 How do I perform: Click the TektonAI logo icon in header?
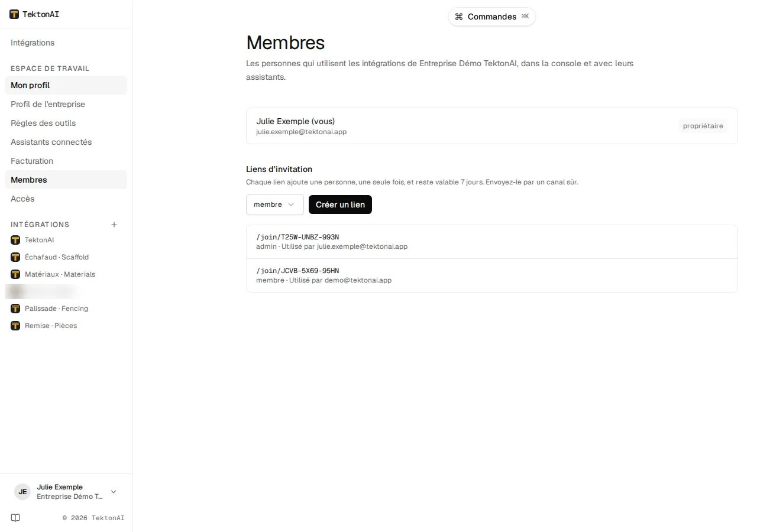click(x=14, y=14)
